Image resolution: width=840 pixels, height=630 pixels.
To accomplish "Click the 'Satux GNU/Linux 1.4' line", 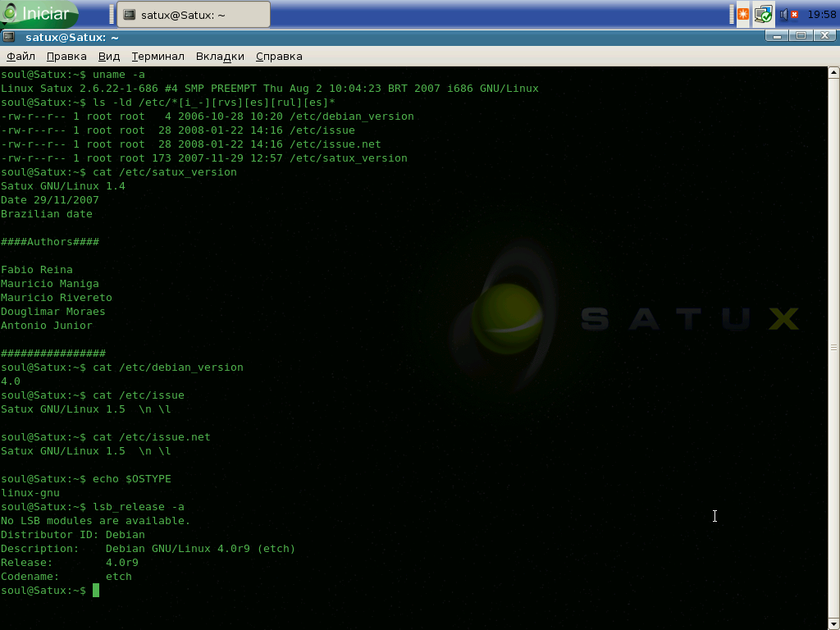I will [x=62, y=186].
